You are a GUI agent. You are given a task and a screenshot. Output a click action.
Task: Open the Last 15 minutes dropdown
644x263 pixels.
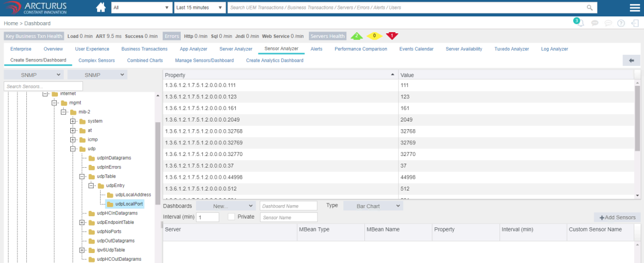coord(200,8)
